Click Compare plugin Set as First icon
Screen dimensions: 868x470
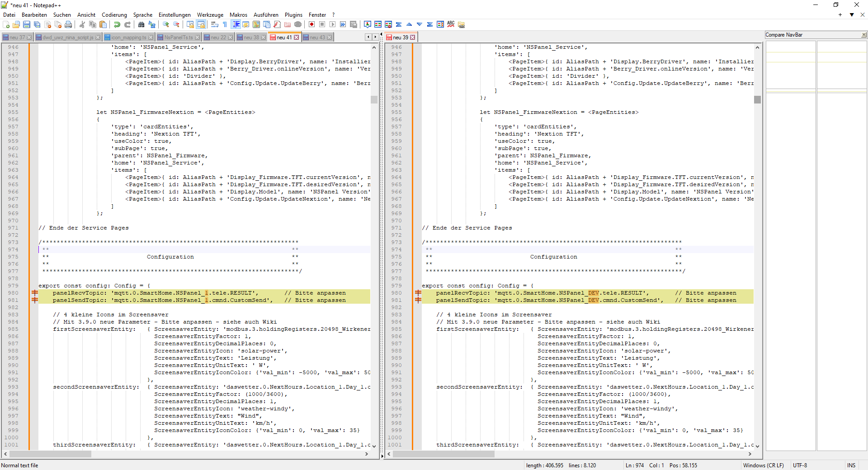coord(367,24)
